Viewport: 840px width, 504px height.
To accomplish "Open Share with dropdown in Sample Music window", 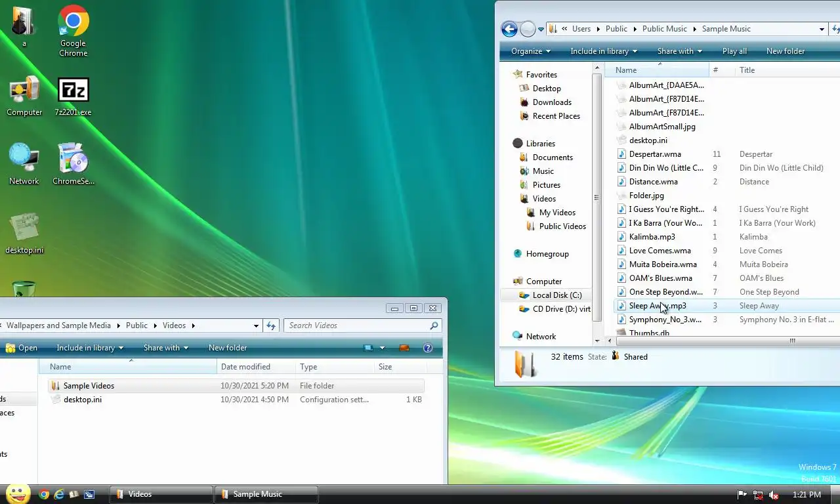I will pyautogui.click(x=680, y=51).
